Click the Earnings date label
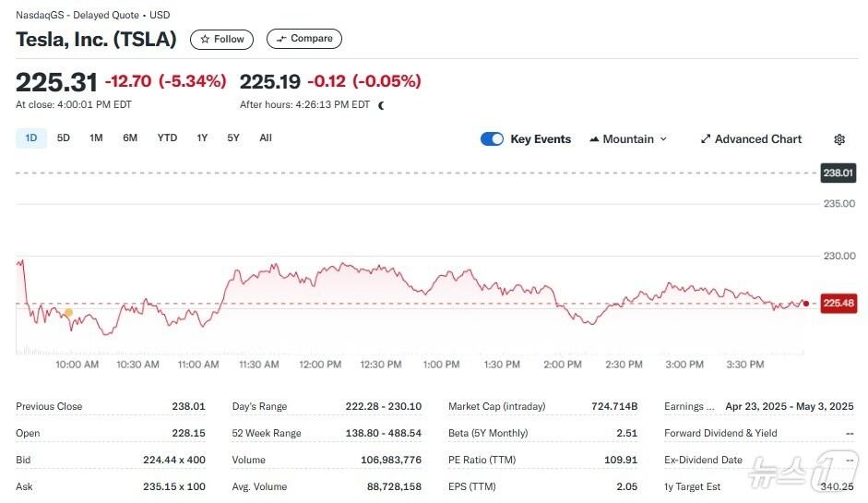Image resolution: width=868 pixels, height=503 pixels. click(x=689, y=406)
